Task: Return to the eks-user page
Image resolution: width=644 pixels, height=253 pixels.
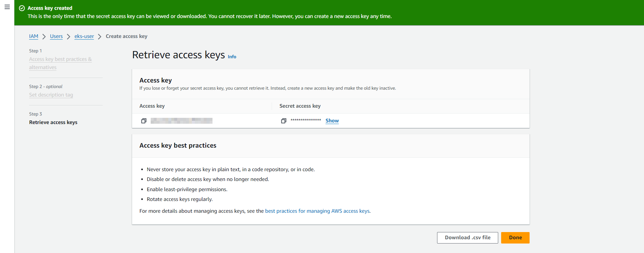Action: (x=84, y=36)
